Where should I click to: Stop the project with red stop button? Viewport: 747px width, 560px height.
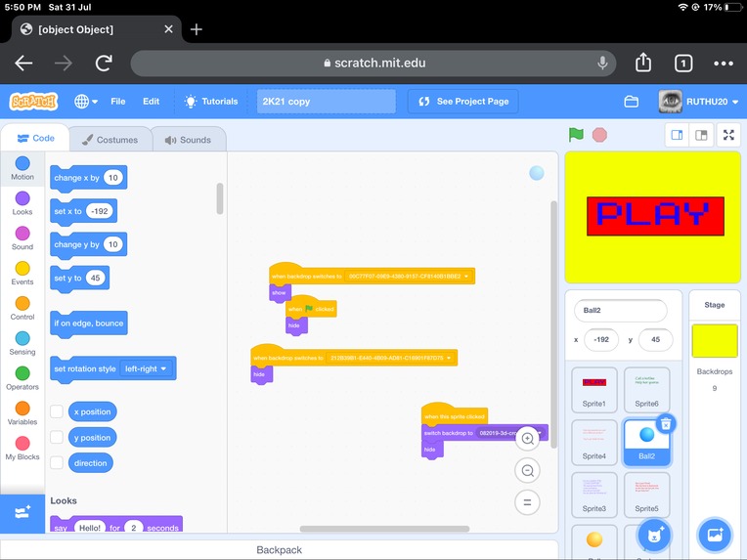[599, 135]
